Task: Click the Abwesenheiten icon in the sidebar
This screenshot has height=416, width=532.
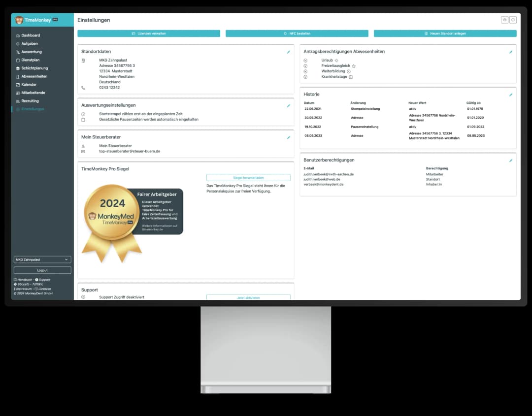Action: click(18, 77)
